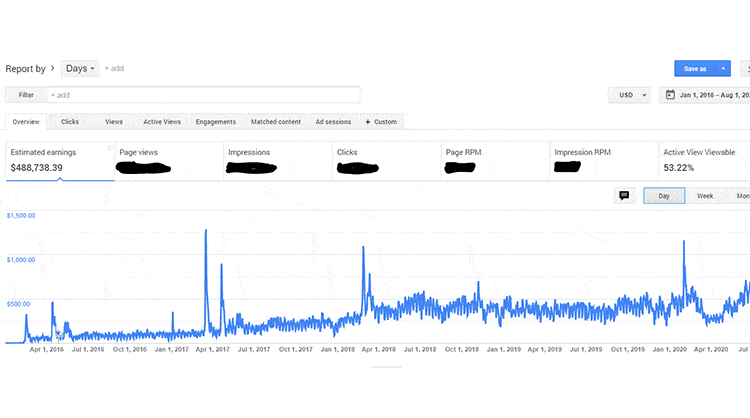Screen dimensions: 750x418
Task: Toggle chart granularity to Week
Action: [704, 196]
